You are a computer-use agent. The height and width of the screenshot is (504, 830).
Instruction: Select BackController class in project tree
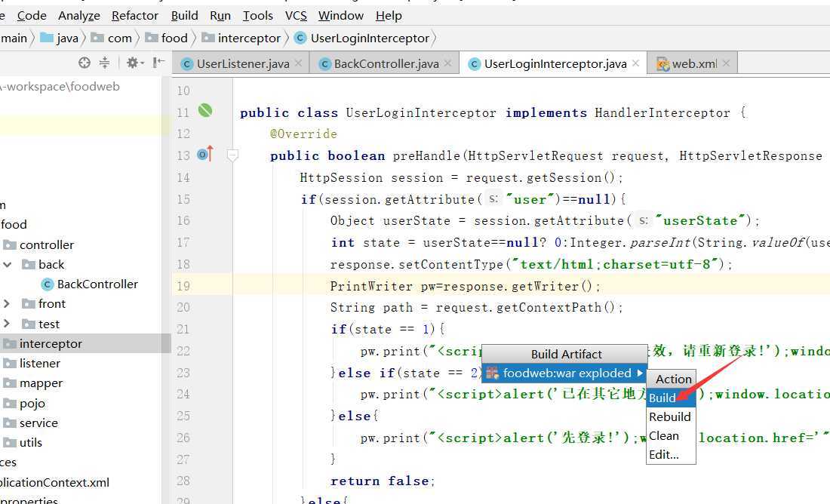point(90,284)
